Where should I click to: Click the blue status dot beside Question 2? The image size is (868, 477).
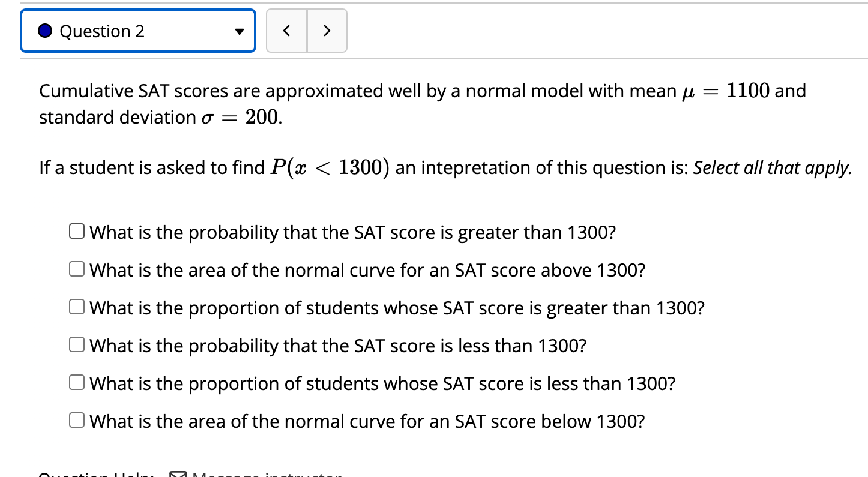point(44,30)
